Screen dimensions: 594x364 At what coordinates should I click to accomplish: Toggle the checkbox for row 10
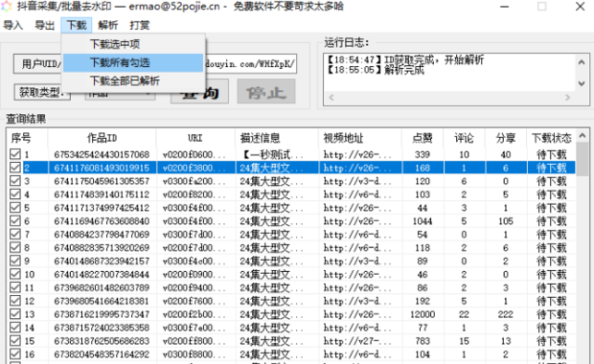[15, 274]
